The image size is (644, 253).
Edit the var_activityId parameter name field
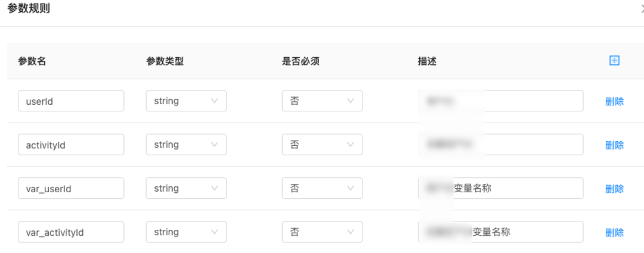tap(71, 232)
